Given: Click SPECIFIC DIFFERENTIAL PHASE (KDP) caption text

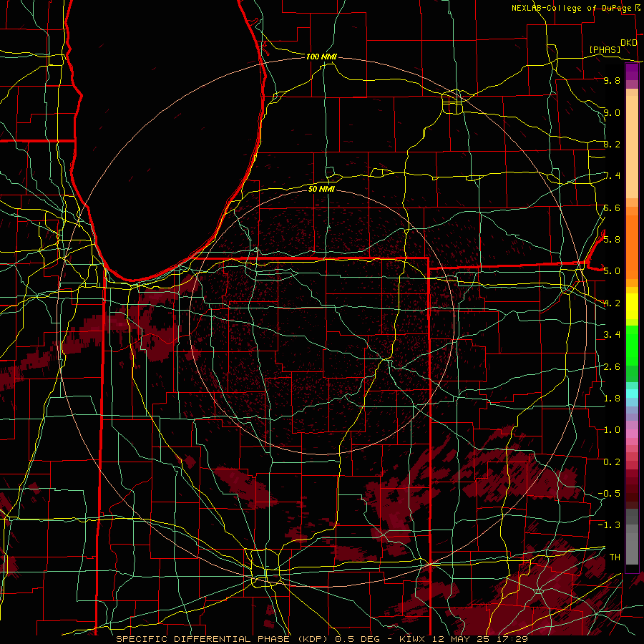Looking at the screenshot, I should (x=223, y=639).
